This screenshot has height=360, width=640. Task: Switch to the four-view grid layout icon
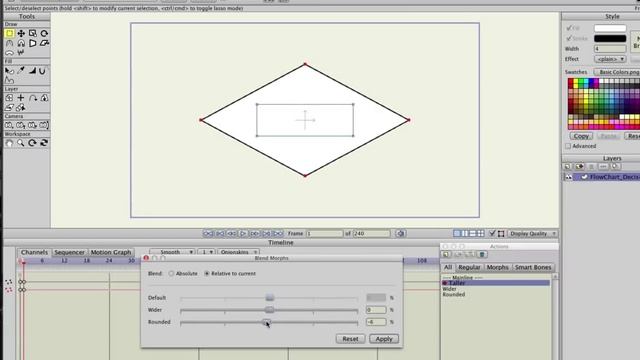click(481, 233)
